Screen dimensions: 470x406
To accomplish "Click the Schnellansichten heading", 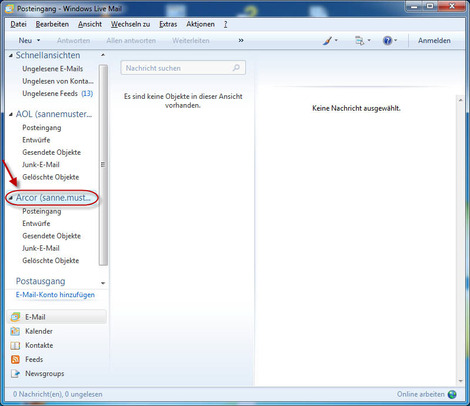I will coord(48,56).
